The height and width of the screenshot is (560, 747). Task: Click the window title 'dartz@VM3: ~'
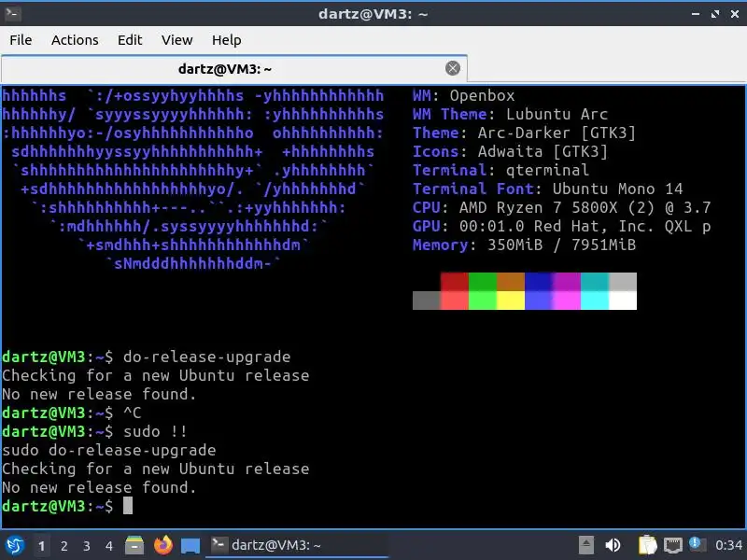point(373,14)
